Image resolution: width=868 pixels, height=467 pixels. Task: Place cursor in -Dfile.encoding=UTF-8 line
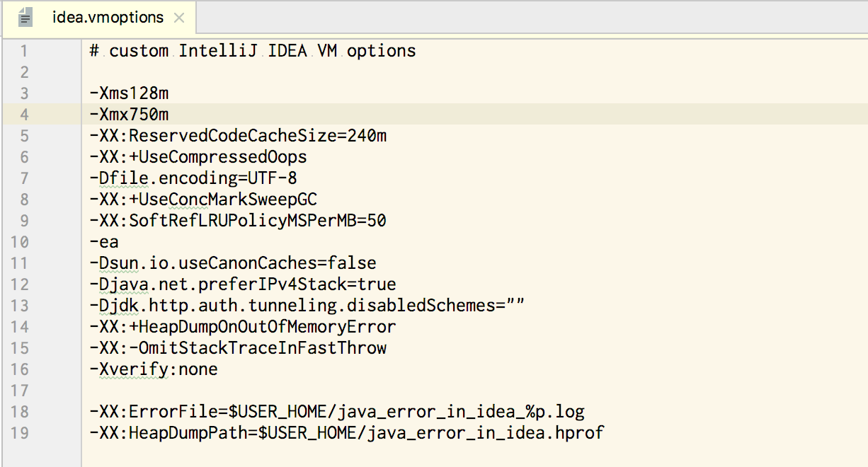tap(193, 178)
